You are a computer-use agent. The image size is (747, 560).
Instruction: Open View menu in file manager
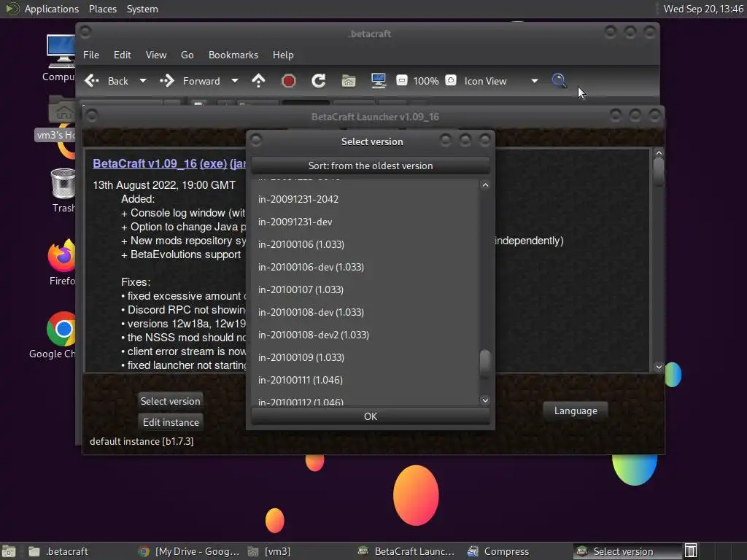(x=156, y=55)
